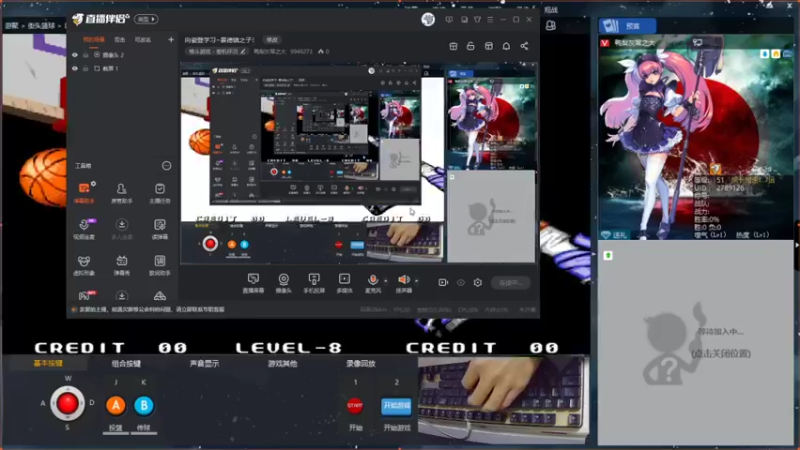Image resolution: width=800 pixels, height=450 pixels.
Task: Switch to the 我的场景 tab
Action: pos(93,40)
